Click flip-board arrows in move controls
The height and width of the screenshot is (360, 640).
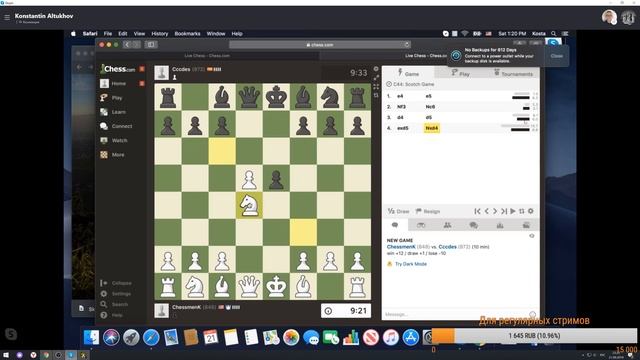pyautogui.click(x=522, y=211)
